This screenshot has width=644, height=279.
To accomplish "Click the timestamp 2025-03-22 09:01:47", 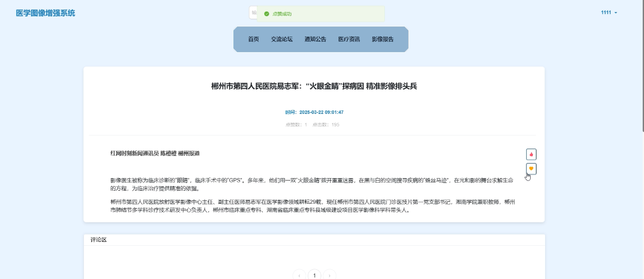I will 321,112.
